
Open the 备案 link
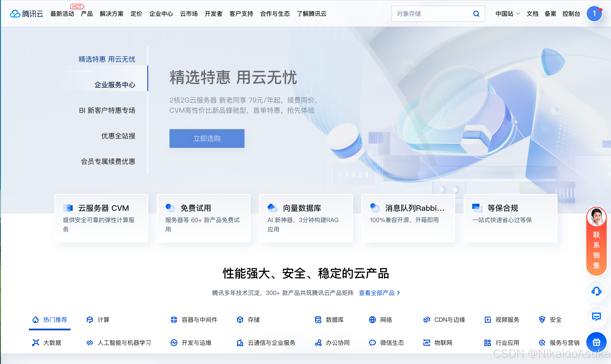(x=550, y=14)
